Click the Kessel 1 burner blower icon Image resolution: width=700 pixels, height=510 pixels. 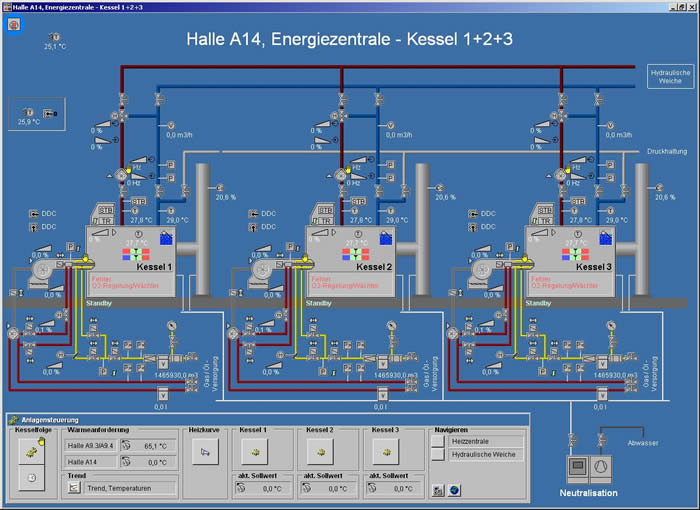point(40,269)
